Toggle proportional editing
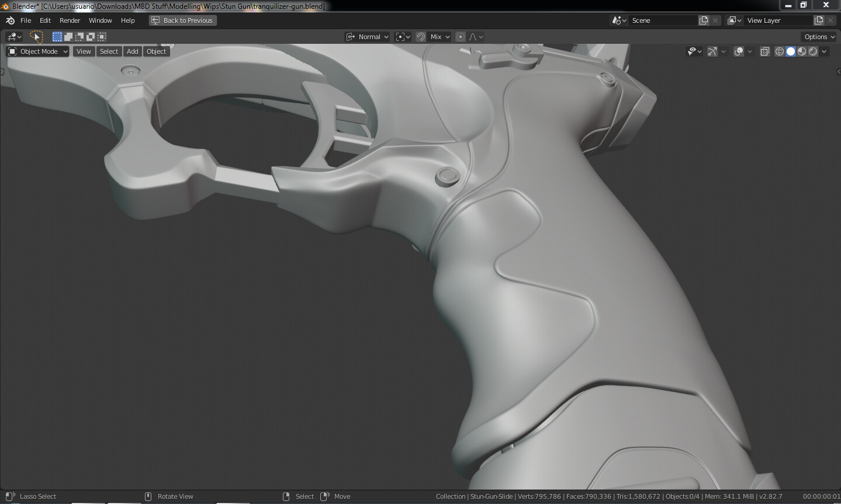 pos(460,36)
